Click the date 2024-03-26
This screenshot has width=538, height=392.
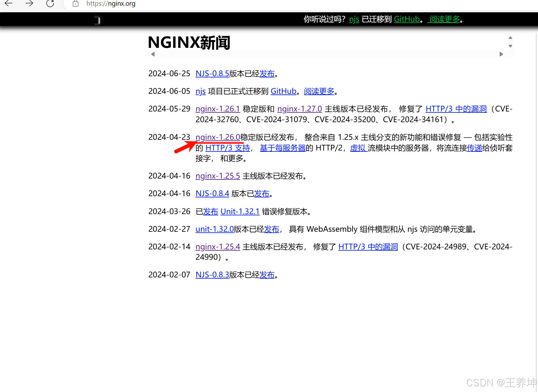169,212
